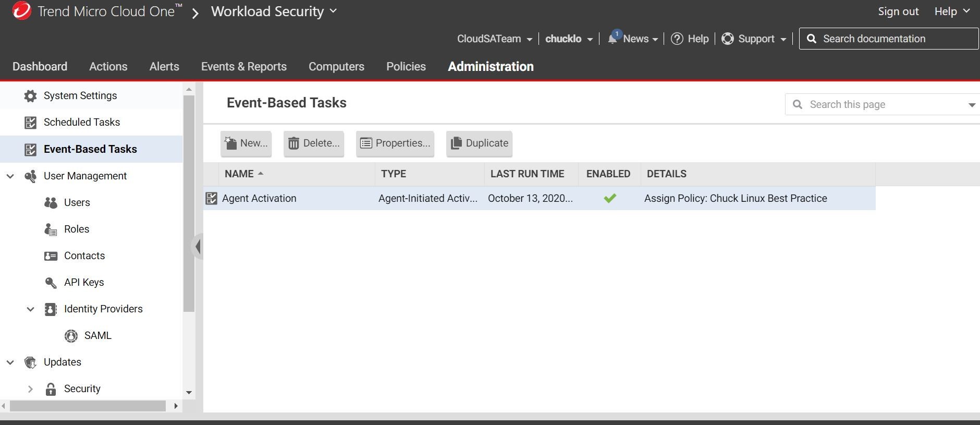Click the Search documentation input field
The height and width of the screenshot is (425, 980).
point(889,39)
